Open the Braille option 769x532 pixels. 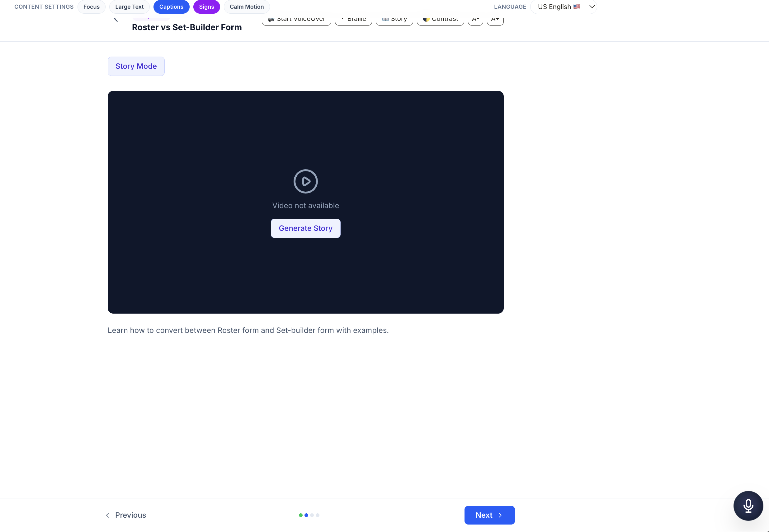coord(353,21)
